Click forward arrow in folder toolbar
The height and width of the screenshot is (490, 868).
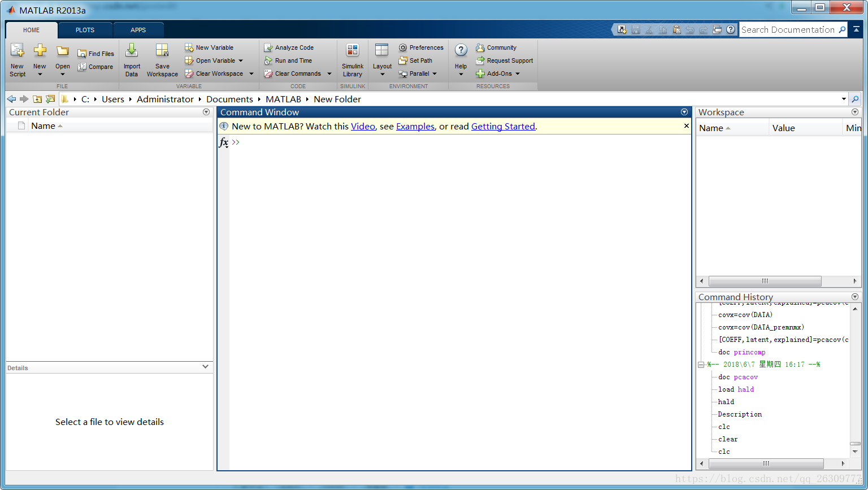click(x=24, y=99)
